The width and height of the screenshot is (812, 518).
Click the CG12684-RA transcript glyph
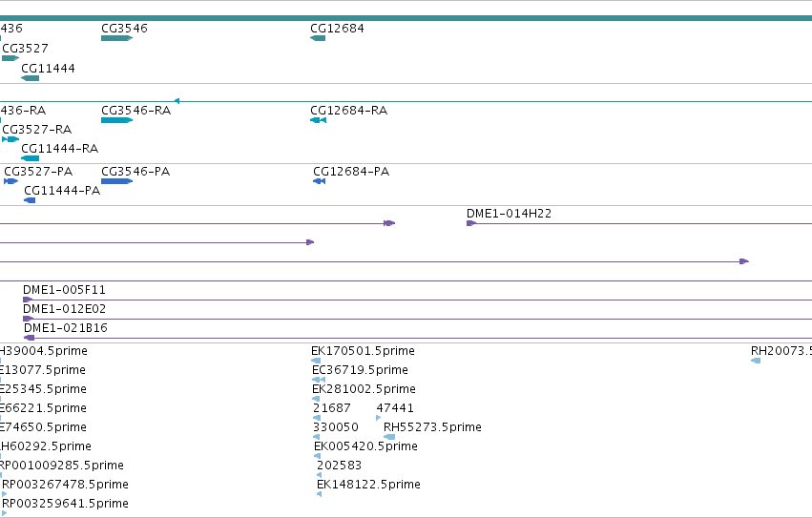[x=318, y=120]
